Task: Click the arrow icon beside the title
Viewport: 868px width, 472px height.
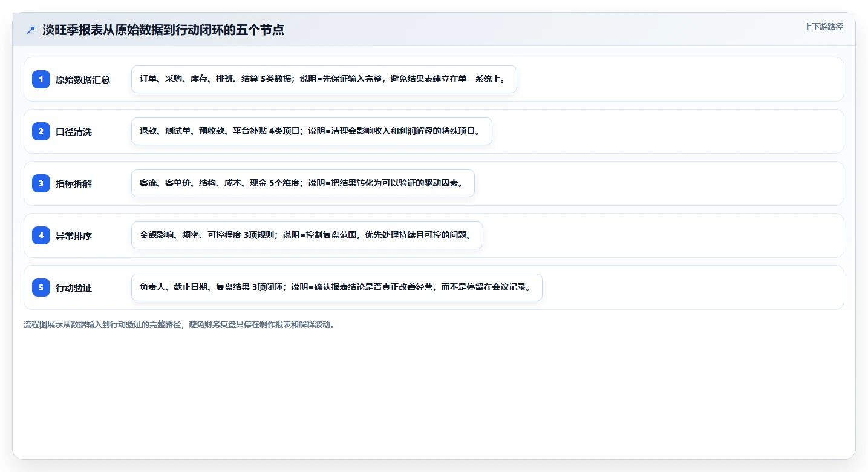Action: [x=31, y=30]
